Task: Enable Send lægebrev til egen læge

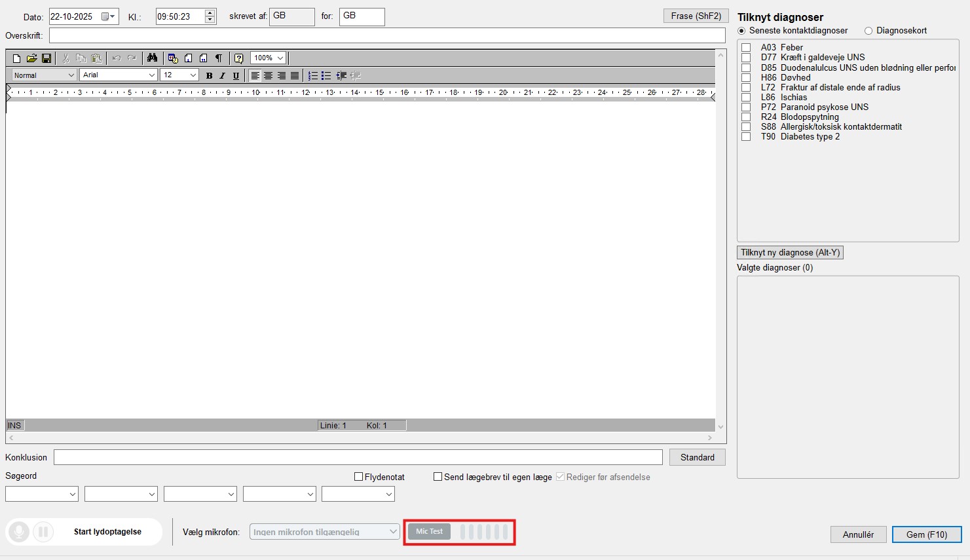Action: point(438,477)
